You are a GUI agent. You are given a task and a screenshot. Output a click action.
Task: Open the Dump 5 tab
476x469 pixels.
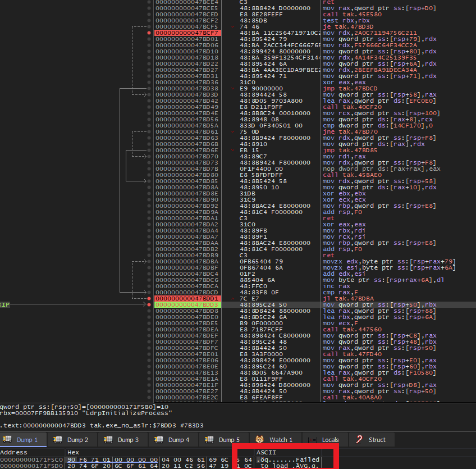224,440
